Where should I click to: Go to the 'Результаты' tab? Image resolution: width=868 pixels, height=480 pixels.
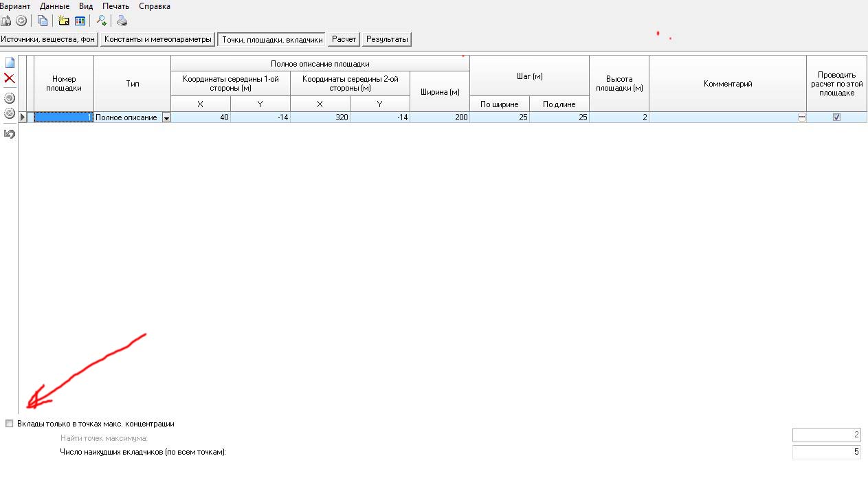pyautogui.click(x=387, y=40)
